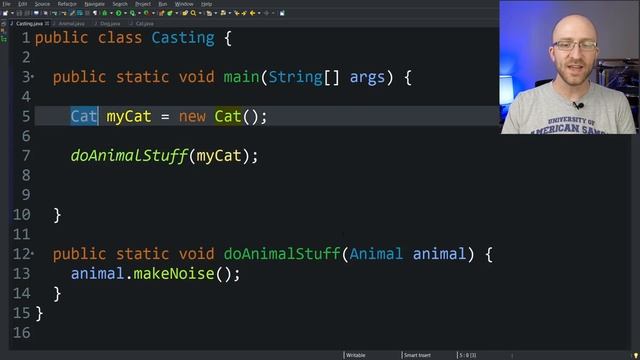Open the Back history dropdown arrow

coord(259,13)
